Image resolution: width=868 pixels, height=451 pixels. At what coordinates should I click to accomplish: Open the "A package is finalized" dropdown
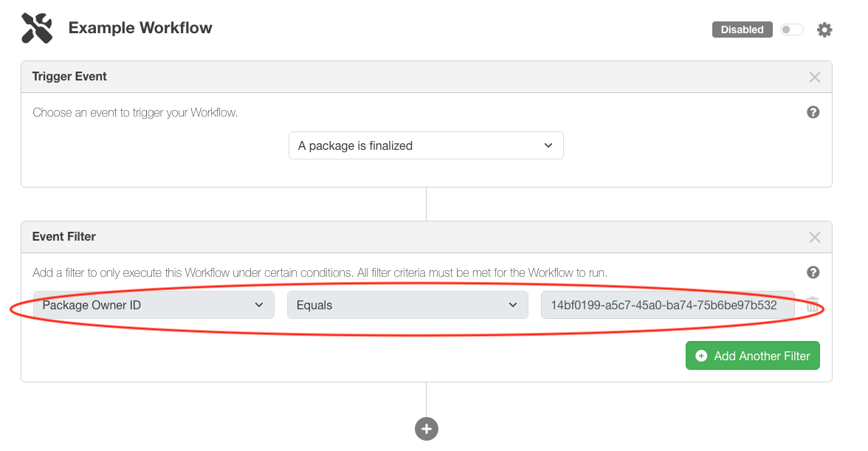pos(426,145)
